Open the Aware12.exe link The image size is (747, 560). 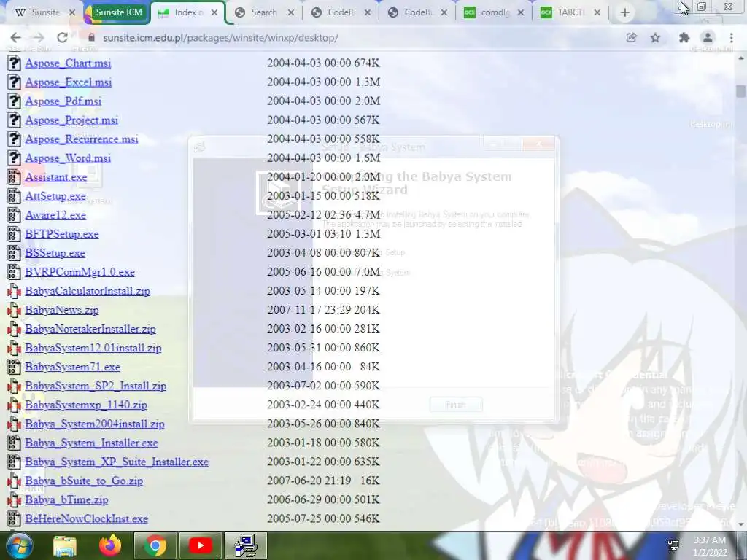pyautogui.click(x=55, y=215)
